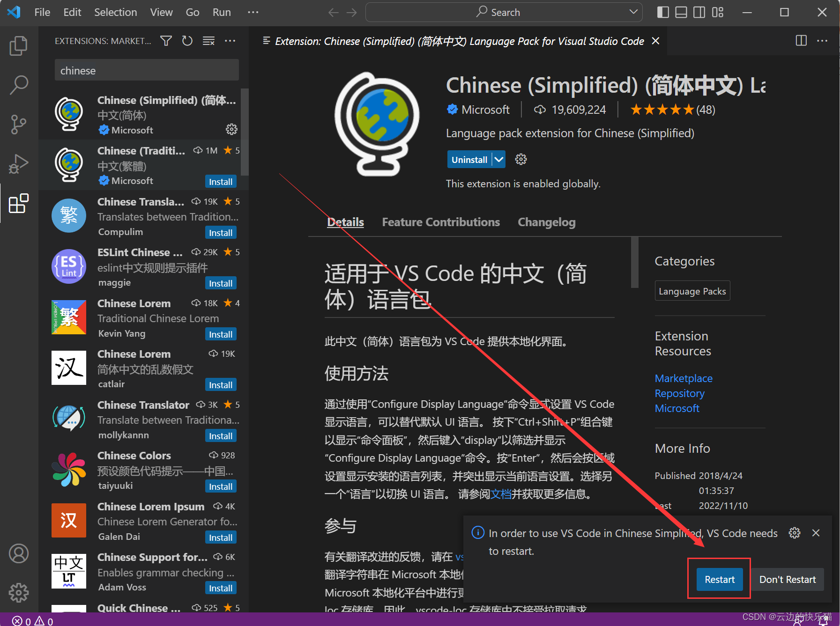840x626 pixels.
Task: Open the extensions filter icon
Action: [165, 41]
